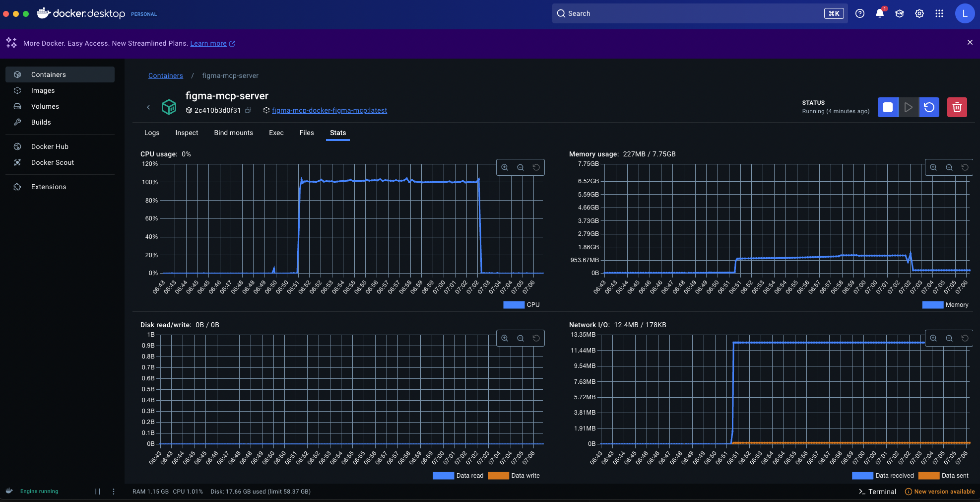Open Volumes in the sidebar
This screenshot has height=502, width=980.
60,106
